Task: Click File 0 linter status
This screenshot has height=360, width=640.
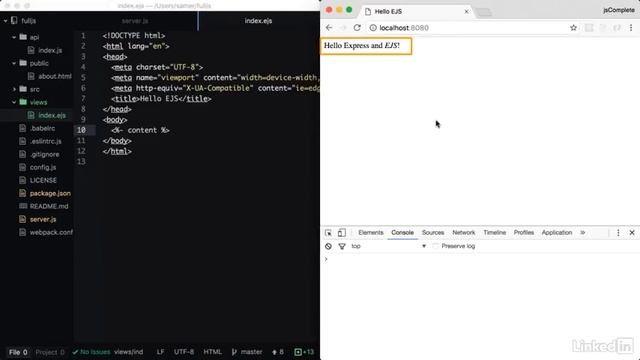Action: pyautogui.click(x=18, y=352)
